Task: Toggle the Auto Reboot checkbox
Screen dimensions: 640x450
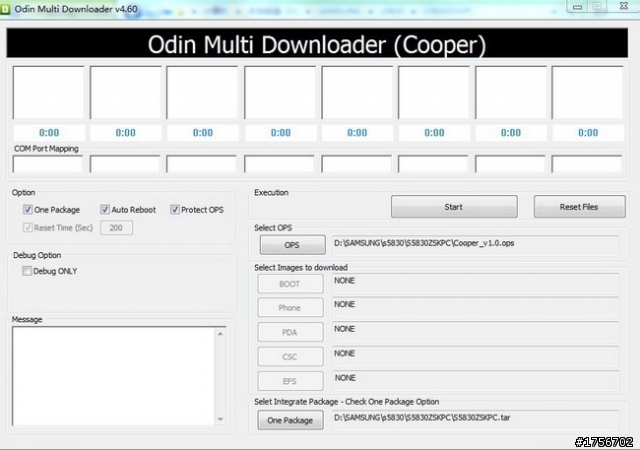Action: click(x=105, y=210)
